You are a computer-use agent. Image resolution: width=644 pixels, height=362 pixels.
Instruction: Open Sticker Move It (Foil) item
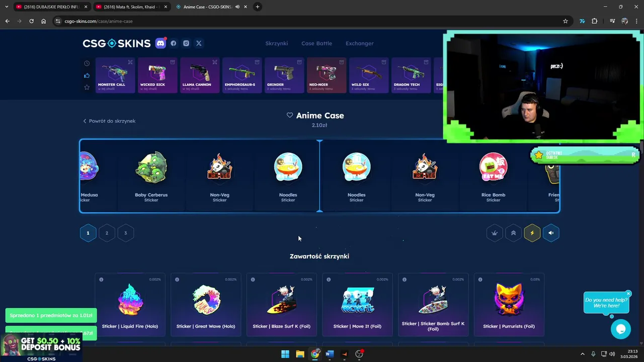[358, 305]
